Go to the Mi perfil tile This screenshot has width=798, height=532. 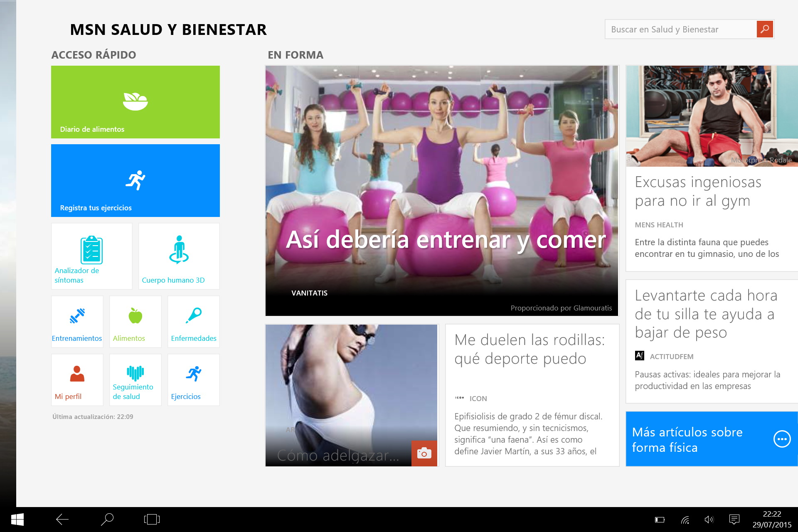tap(77, 380)
